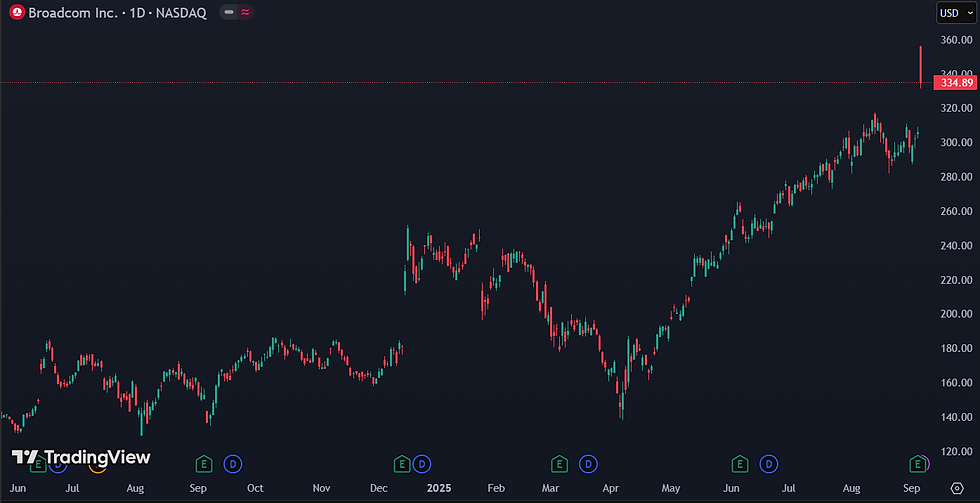This screenshot has width=980, height=503.
Task: Click the 260.00 price axis label
Action: click(x=956, y=211)
